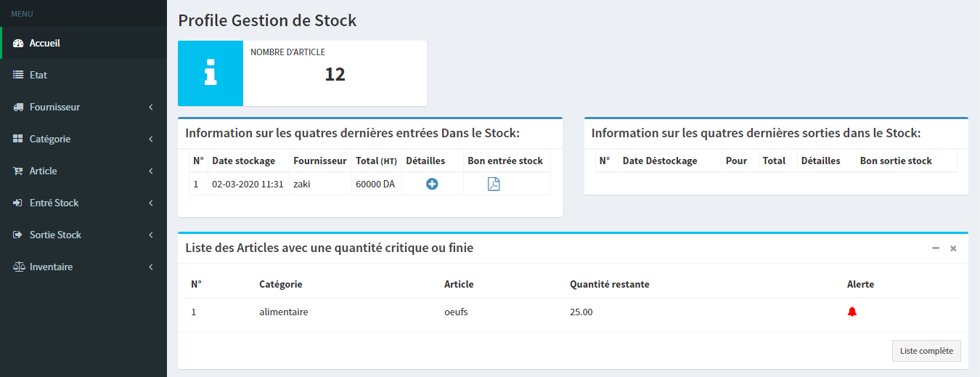The image size is (980, 377).
Task: Select Accueil in the sidebar menu
Action: point(45,44)
